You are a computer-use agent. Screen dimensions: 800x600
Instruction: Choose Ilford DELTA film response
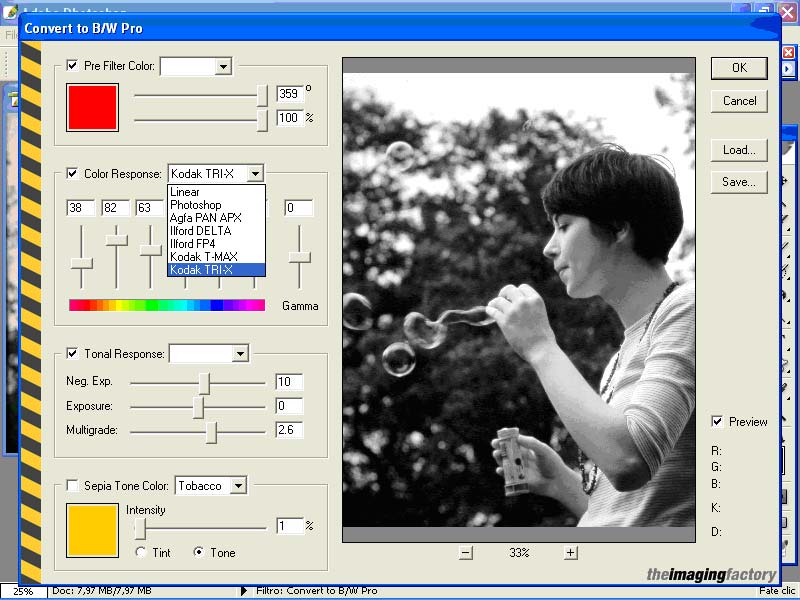(x=216, y=231)
